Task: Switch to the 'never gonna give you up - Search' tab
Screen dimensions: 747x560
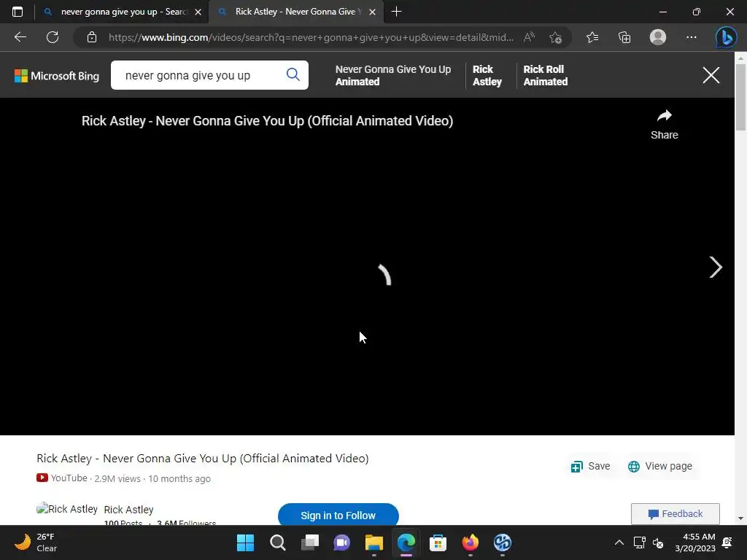Action: [122, 12]
